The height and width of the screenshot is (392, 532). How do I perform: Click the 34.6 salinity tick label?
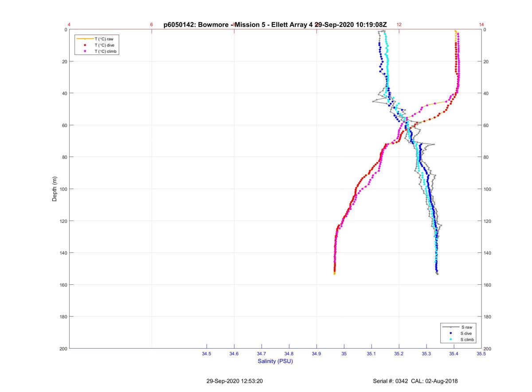tap(234, 354)
